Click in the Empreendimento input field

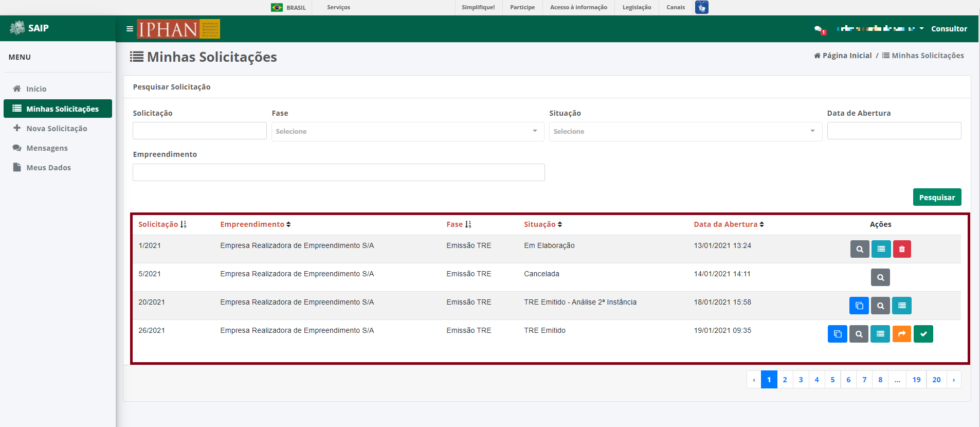pos(339,172)
